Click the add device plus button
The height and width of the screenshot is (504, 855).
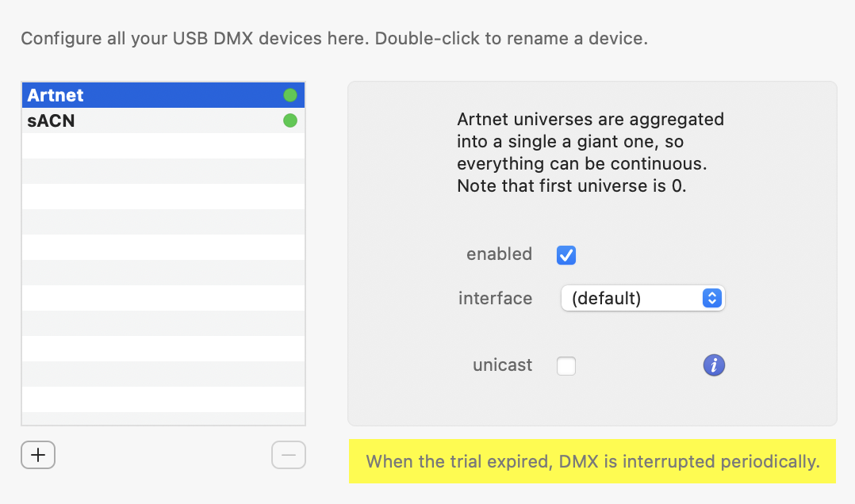[x=38, y=455]
